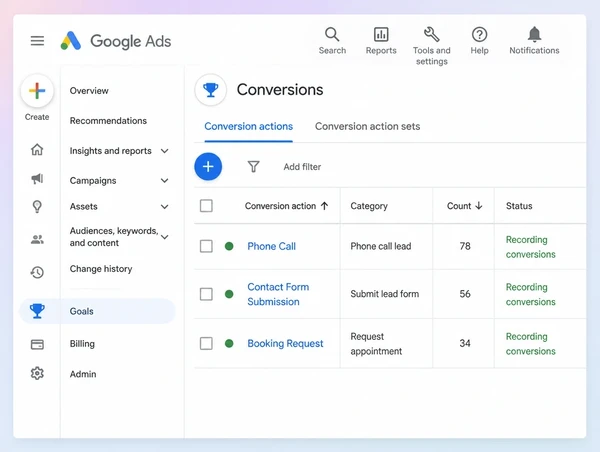Click Submit lead form category cell
This screenshot has height=452, width=600.
(x=385, y=294)
